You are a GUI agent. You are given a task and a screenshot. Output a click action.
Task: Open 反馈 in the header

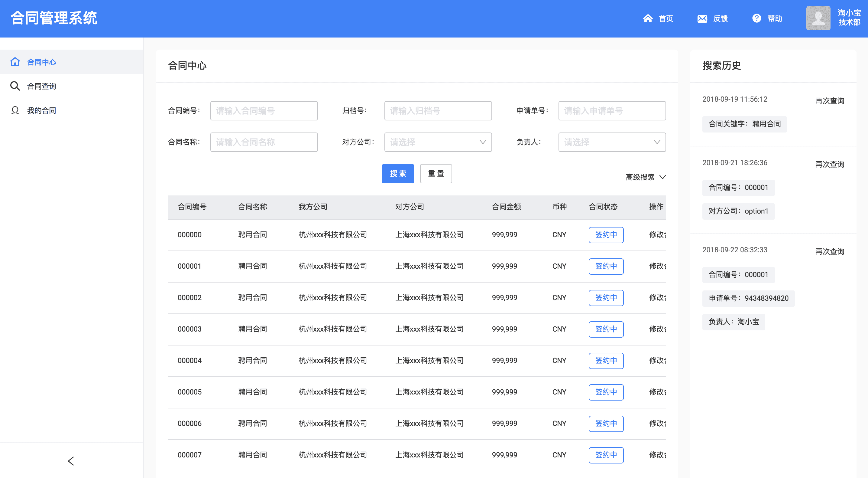[x=721, y=18]
